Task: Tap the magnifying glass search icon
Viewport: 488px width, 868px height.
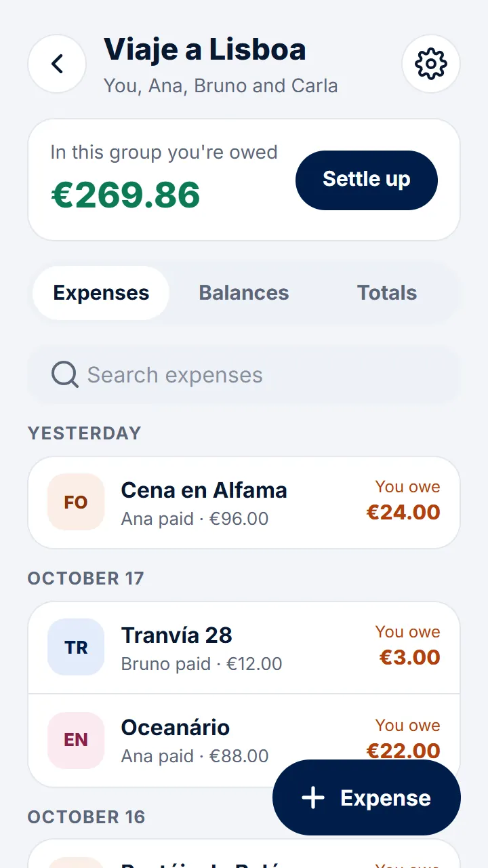Action: coord(65,374)
